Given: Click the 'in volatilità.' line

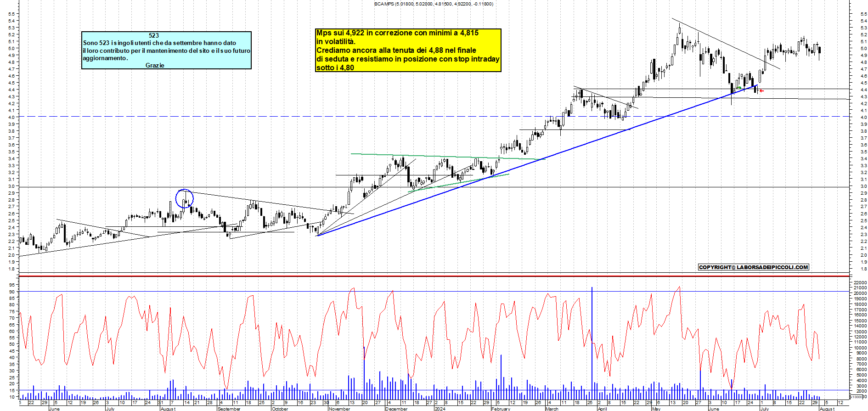Looking at the screenshot, I should pyautogui.click(x=336, y=41).
